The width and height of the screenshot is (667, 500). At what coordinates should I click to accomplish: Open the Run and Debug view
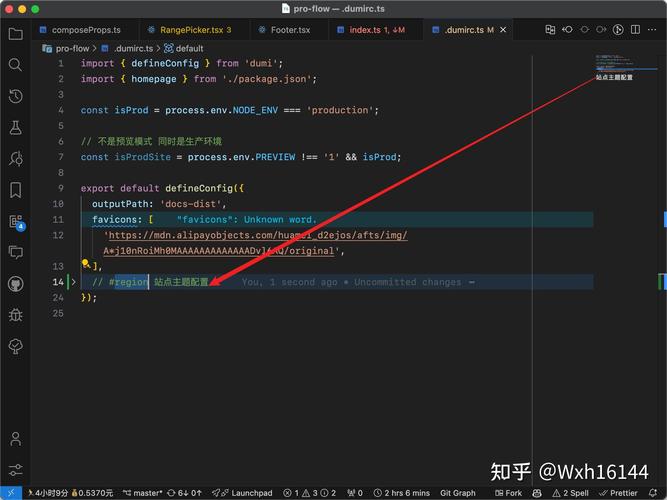click(x=15, y=159)
